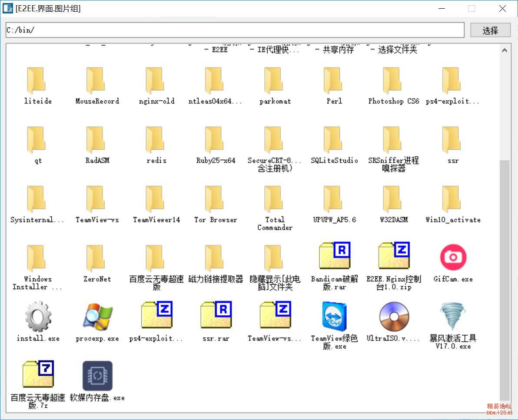Click the 'ZeroNet' label text

click(x=97, y=279)
